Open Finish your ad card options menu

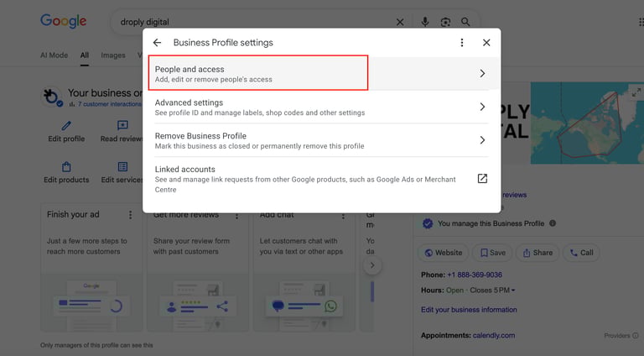(x=130, y=215)
